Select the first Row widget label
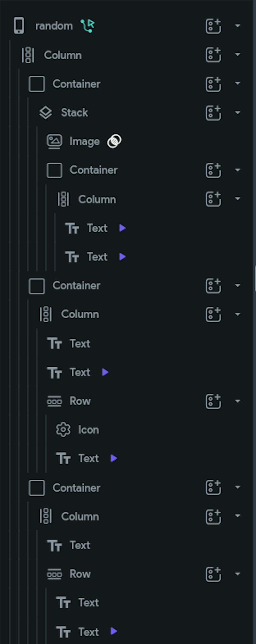 pyautogui.click(x=80, y=401)
